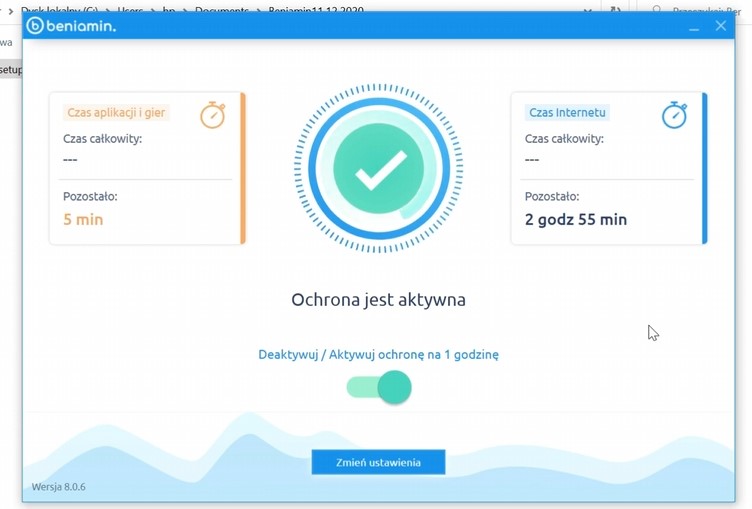This screenshot has height=509, width=752.
Task: Click the refresh icon in Explorer address bar
Action: [x=616, y=10]
